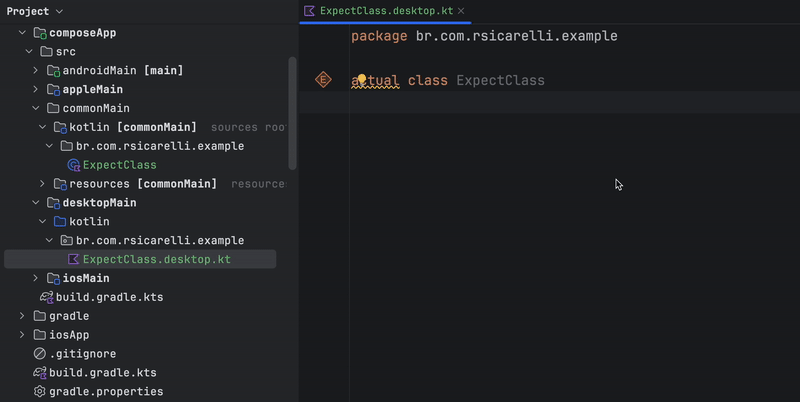Click the expect/actual gutter marker icon
The height and width of the screenshot is (402, 800).
[x=323, y=80]
